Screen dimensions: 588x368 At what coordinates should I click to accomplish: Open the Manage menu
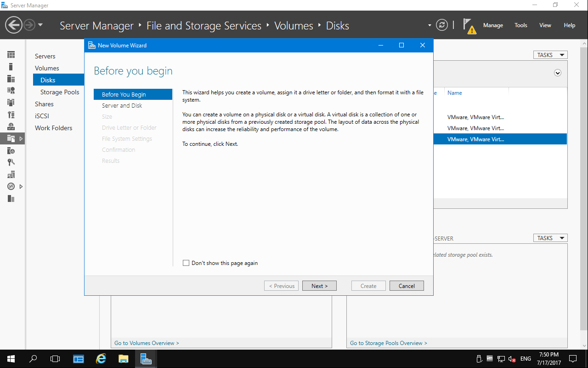493,25
